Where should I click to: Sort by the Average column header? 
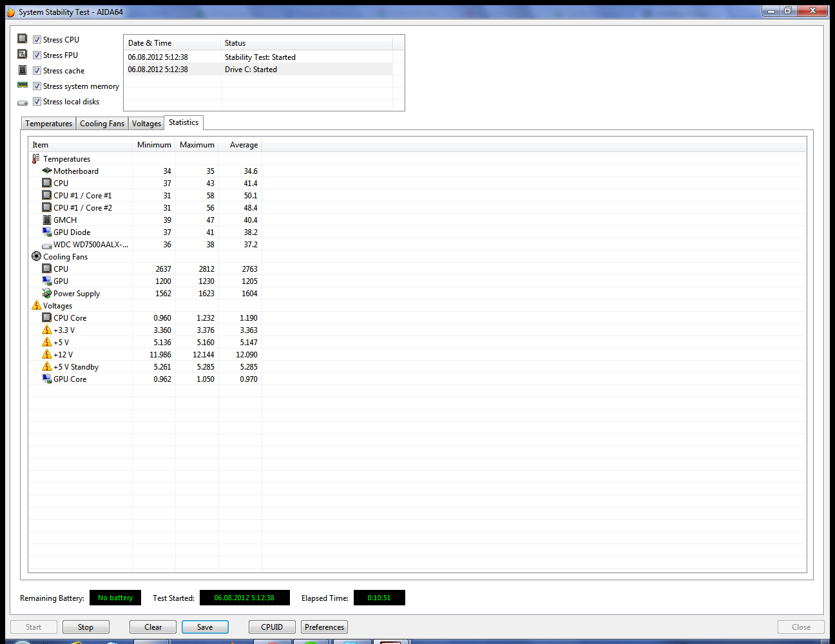click(240, 145)
